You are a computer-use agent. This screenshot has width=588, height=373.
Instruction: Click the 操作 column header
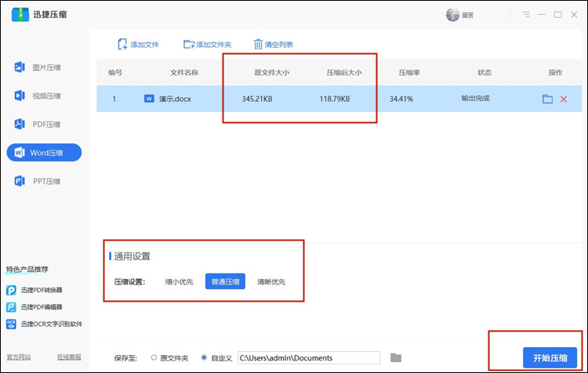click(x=555, y=72)
